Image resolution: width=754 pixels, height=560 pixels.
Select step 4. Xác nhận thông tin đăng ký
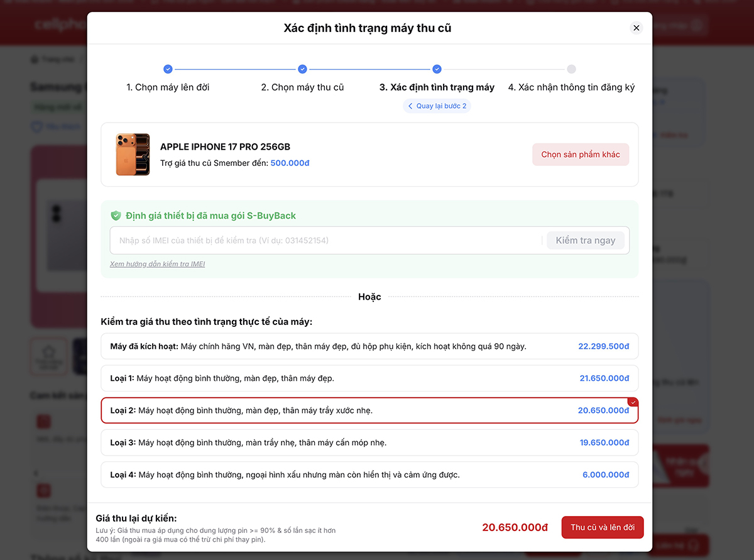click(571, 87)
